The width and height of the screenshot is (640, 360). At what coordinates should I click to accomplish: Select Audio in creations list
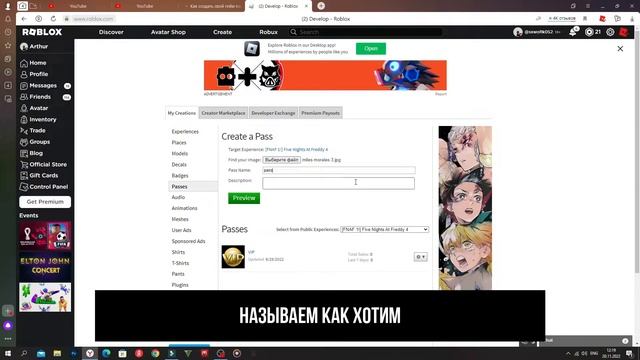coord(178,197)
